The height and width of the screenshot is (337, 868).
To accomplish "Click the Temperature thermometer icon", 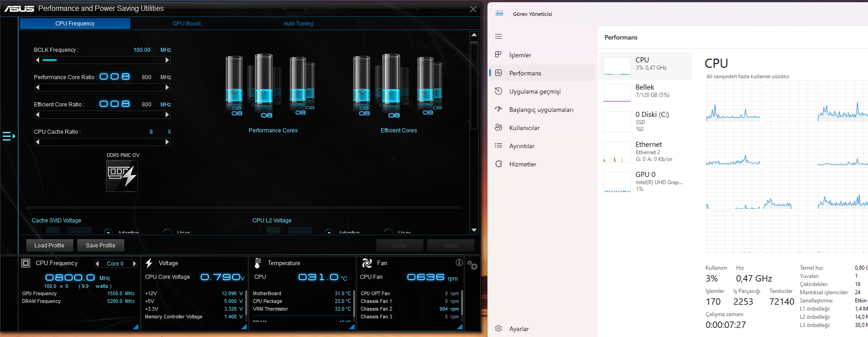I will pyautogui.click(x=258, y=263).
